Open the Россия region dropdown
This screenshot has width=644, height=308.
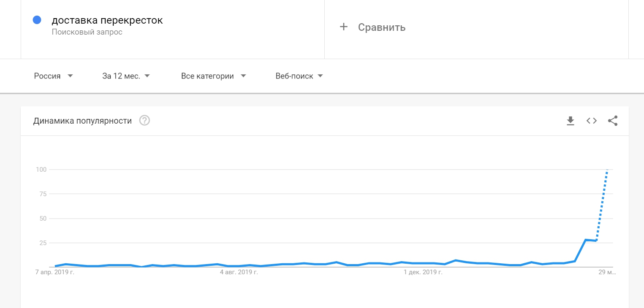point(54,76)
